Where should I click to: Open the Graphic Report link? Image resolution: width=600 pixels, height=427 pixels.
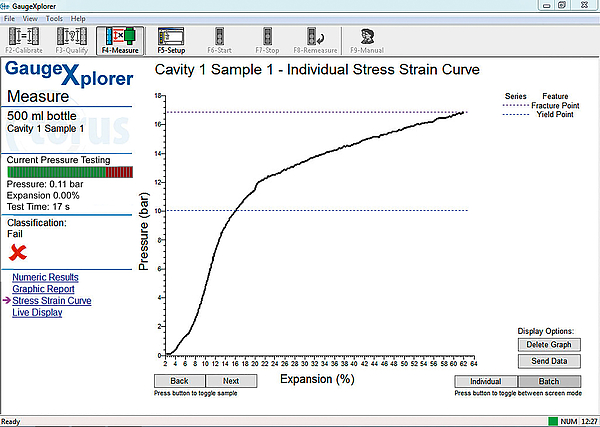[43, 289]
